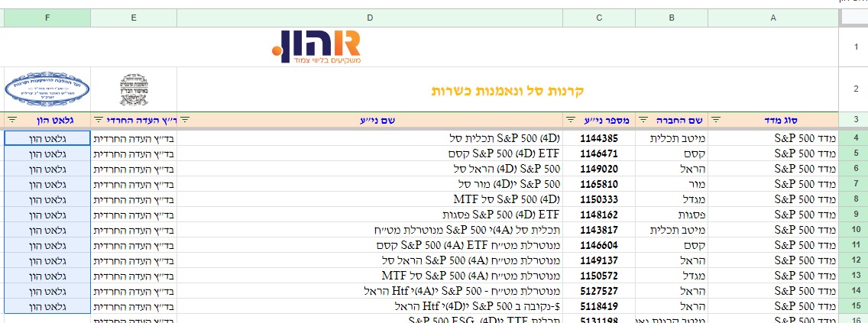The height and width of the screenshot is (323, 868).
Task: Click the blue oval Glatt Hon seal image
Action: [x=47, y=89]
